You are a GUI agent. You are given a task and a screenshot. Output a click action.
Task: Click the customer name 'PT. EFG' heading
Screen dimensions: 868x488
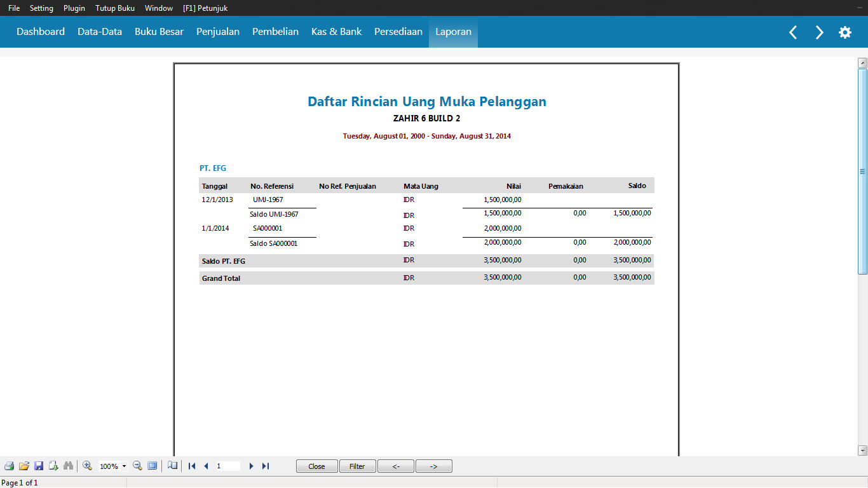[213, 168]
